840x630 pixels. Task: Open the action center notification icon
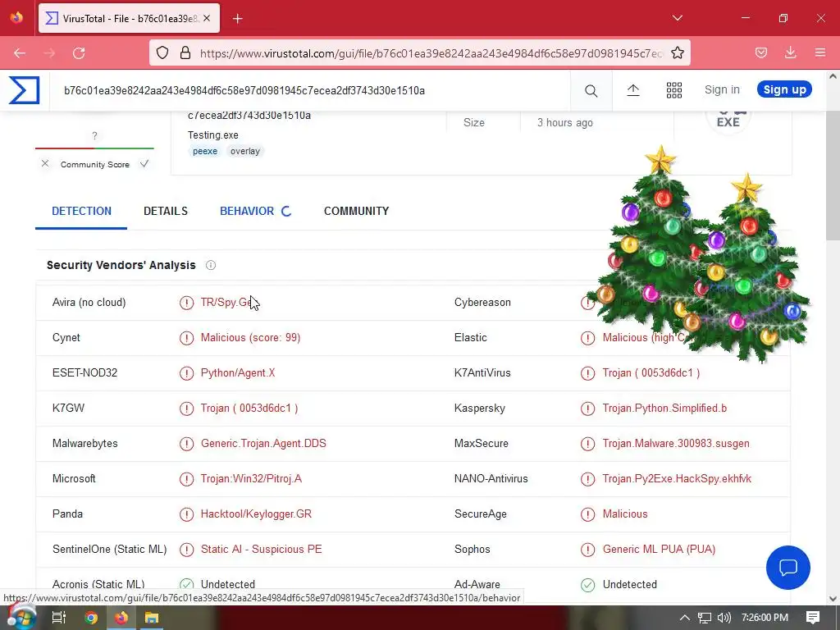click(813, 618)
